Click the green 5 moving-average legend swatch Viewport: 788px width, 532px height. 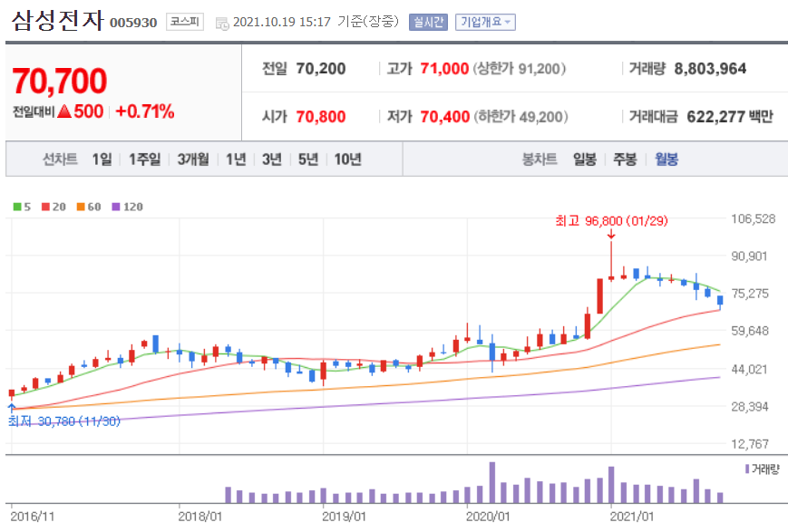(17, 207)
